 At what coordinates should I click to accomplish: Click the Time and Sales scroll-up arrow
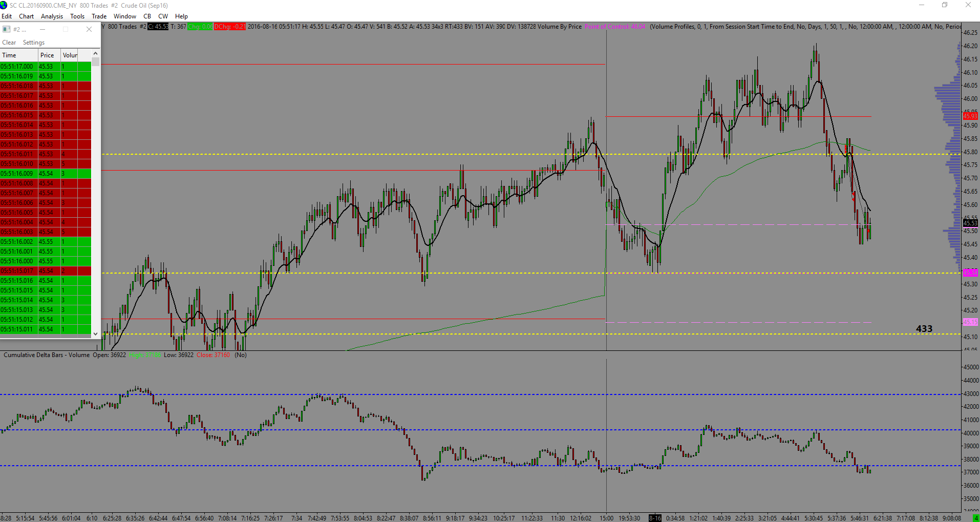[x=95, y=53]
